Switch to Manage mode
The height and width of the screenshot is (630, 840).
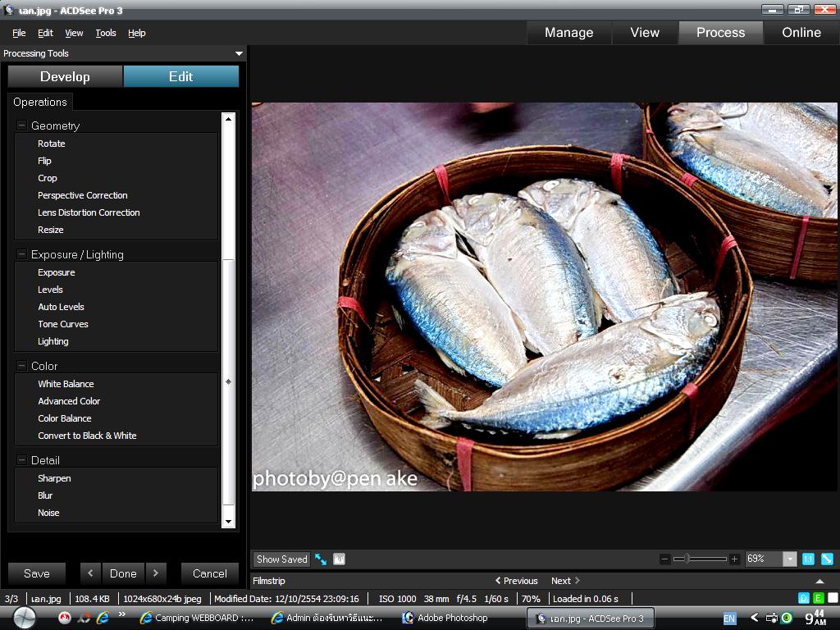coord(568,33)
